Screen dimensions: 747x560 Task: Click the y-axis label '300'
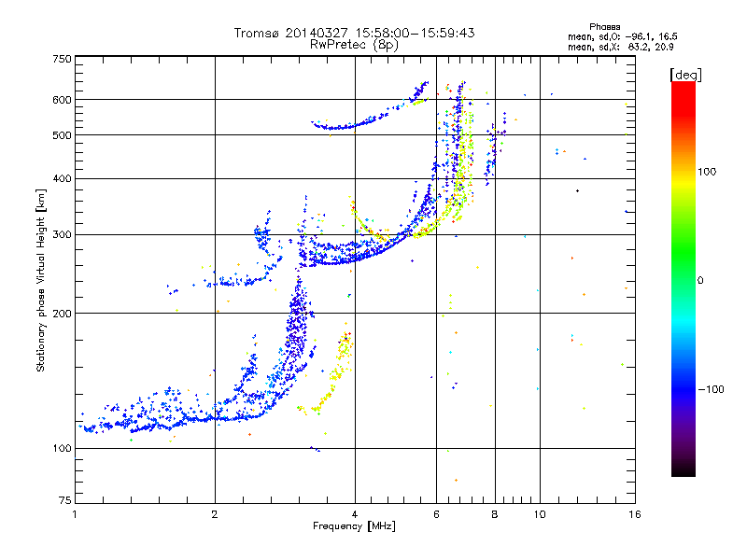click(63, 235)
